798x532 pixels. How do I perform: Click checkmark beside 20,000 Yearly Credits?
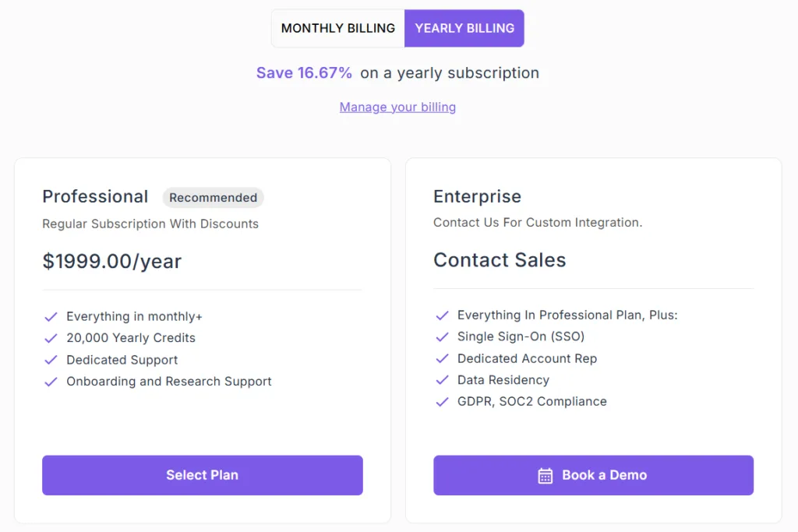pos(51,338)
